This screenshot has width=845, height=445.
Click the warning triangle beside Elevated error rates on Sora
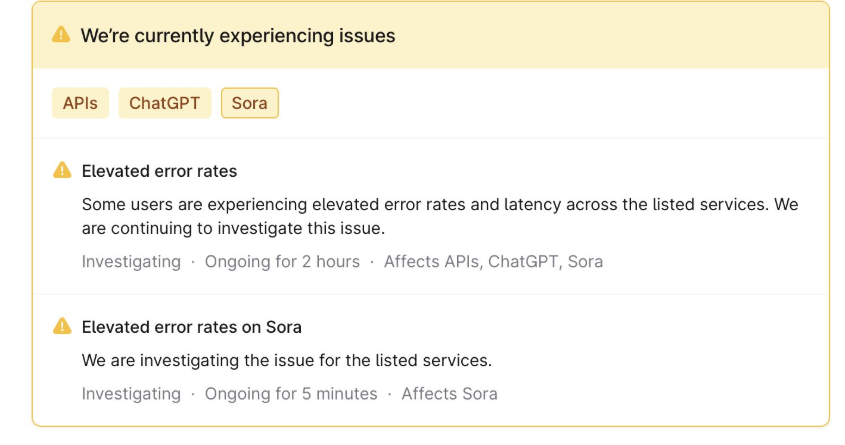click(x=62, y=326)
